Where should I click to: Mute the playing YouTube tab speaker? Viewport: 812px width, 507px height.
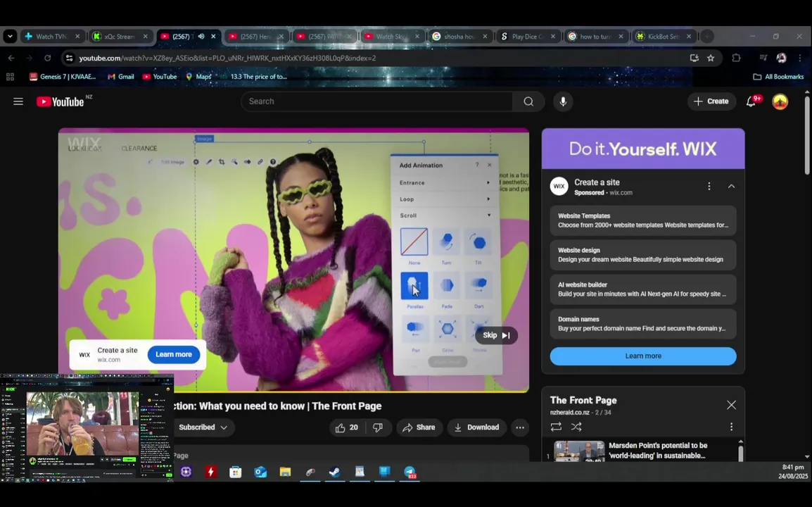click(201, 37)
